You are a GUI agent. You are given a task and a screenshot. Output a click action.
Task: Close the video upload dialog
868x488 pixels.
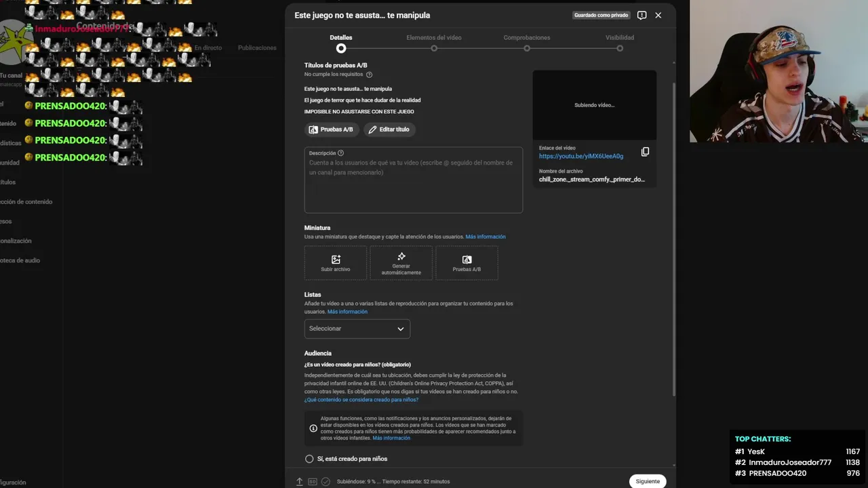tap(658, 15)
